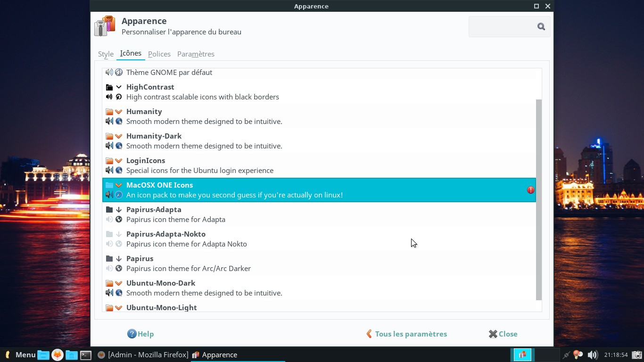Screen dimensions: 644x362
Task: Select the Icônes tab
Action: click(x=131, y=54)
